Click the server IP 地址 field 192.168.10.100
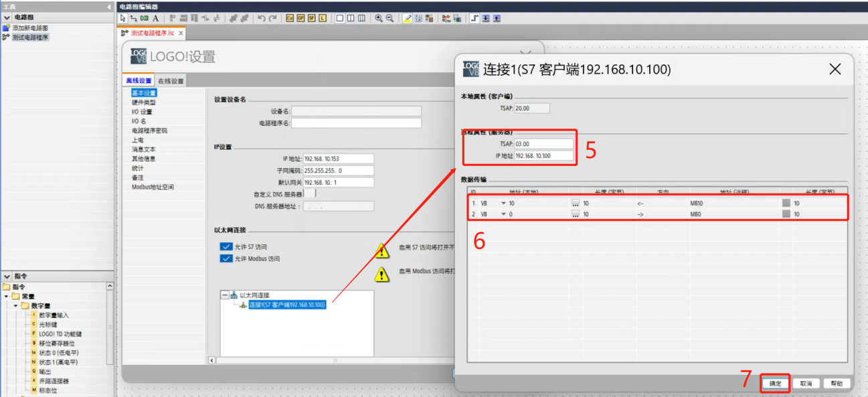Screen dimensions: 868x397 tap(543, 156)
